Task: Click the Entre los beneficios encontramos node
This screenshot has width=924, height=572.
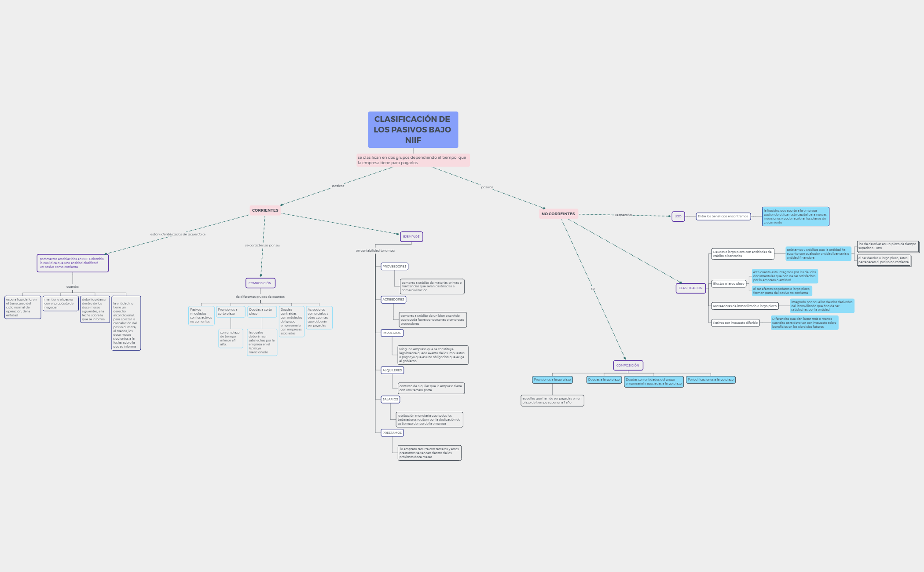Action: coord(723,216)
